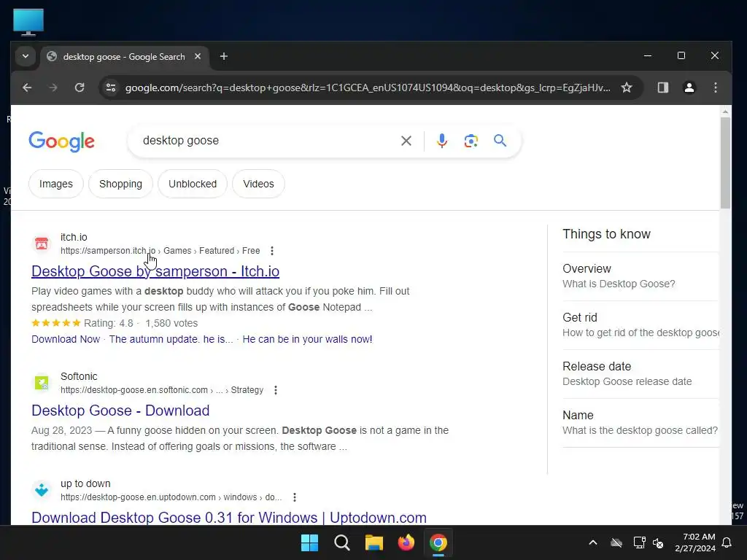Bookmark this page with the star icon
The image size is (747, 560).
(627, 87)
